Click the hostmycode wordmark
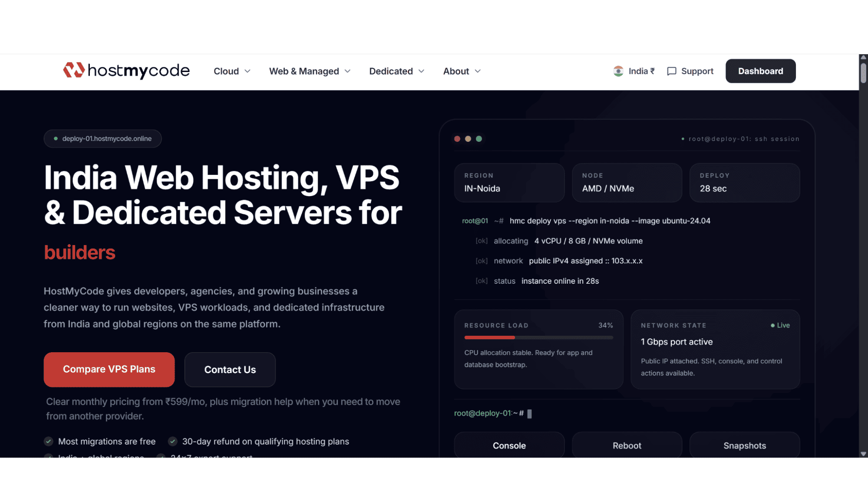 139,70
